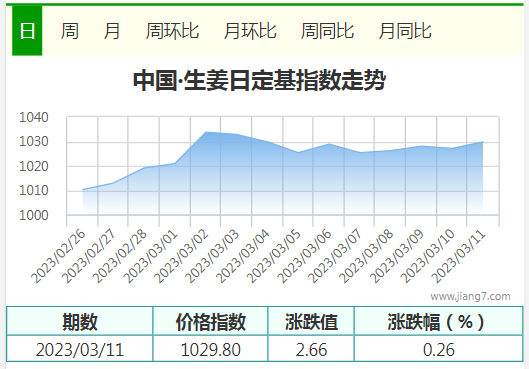
Task: Click the chart peak above 2023/03/02
Action: 206,132
